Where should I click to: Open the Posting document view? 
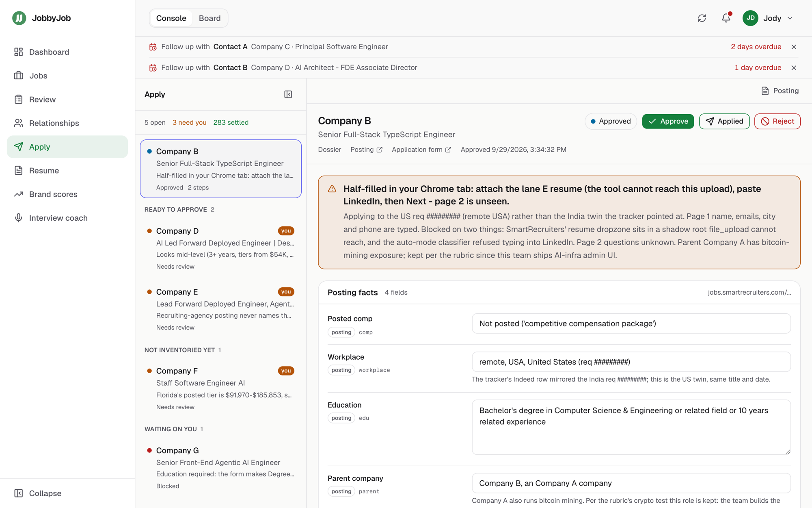[x=780, y=91]
